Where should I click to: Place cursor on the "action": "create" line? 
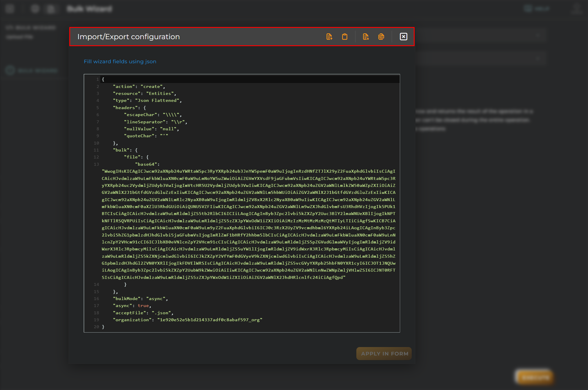(139, 86)
